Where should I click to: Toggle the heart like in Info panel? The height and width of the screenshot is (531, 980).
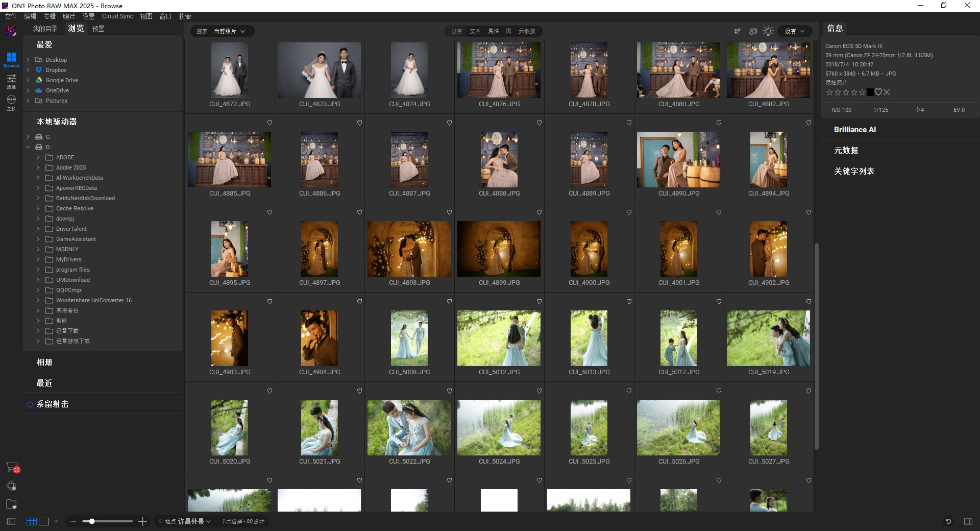pyautogui.click(x=878, y=92)
